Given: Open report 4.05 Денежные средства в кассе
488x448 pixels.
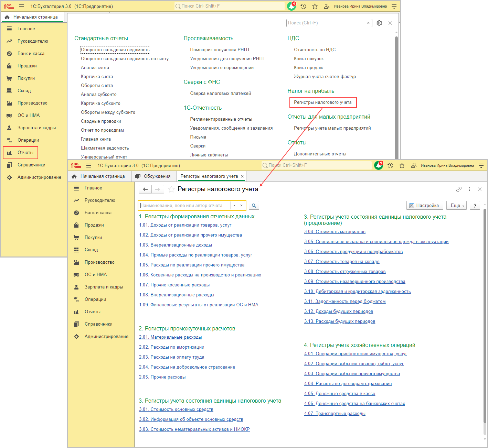Looking at the screenshot, I should click(x=340, y=393).
